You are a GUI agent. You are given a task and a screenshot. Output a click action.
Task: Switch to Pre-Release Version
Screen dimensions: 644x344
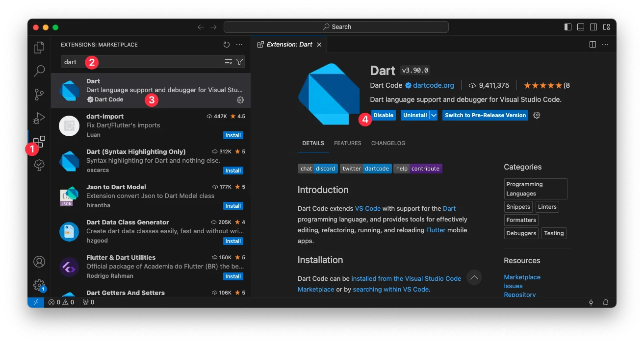click(485, 115)
